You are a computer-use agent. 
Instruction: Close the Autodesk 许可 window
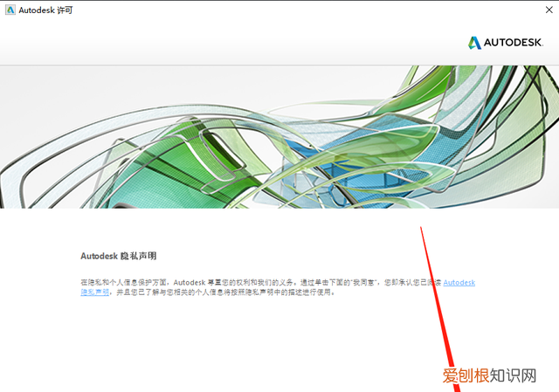[549, 10]
